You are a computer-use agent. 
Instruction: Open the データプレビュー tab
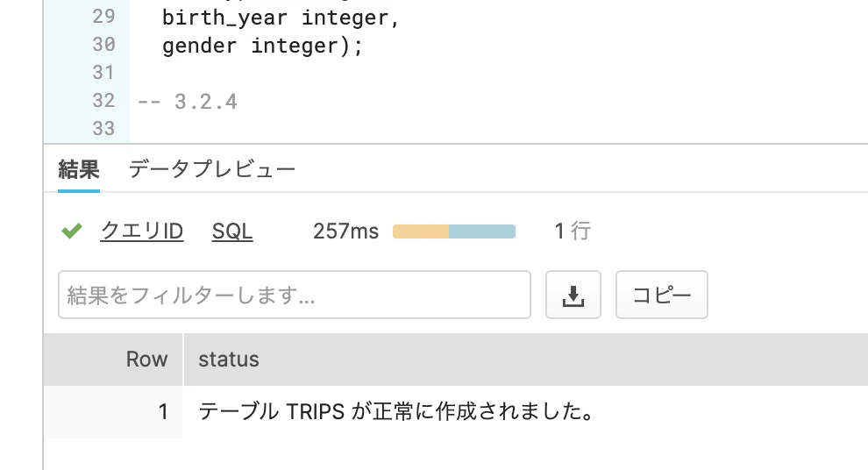pos(212,169)
